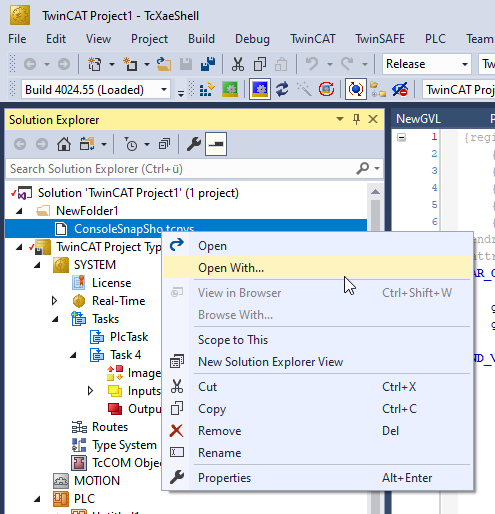Viewport: 495px width, 514px height.
Task: Click the Solution Explorer Home icon
Action: point(64,144)
